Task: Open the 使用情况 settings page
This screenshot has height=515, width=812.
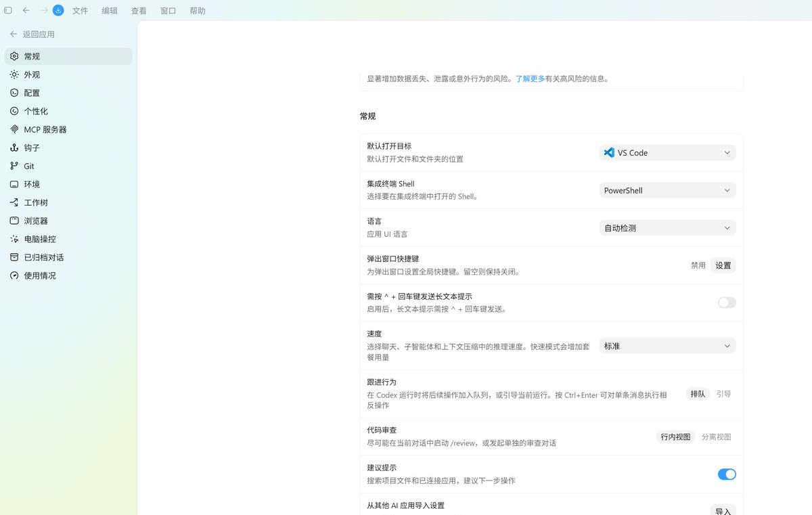Action: point(68,275)
